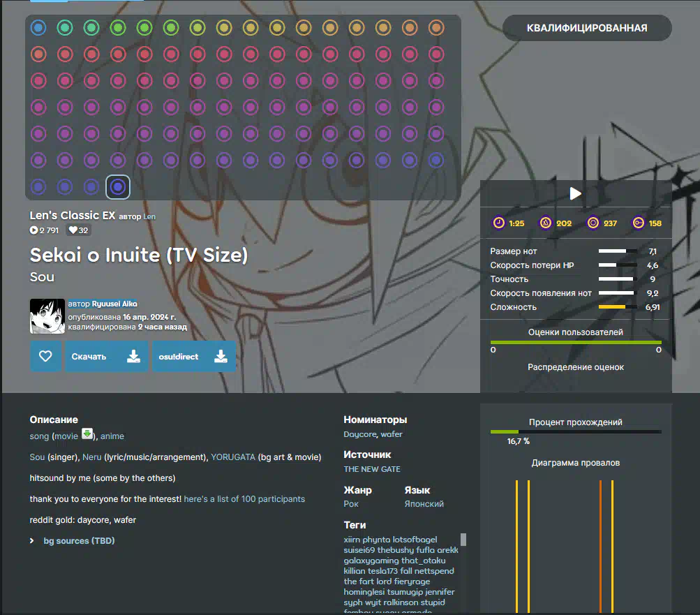Open nominator wafer's profile

point(392,434)
